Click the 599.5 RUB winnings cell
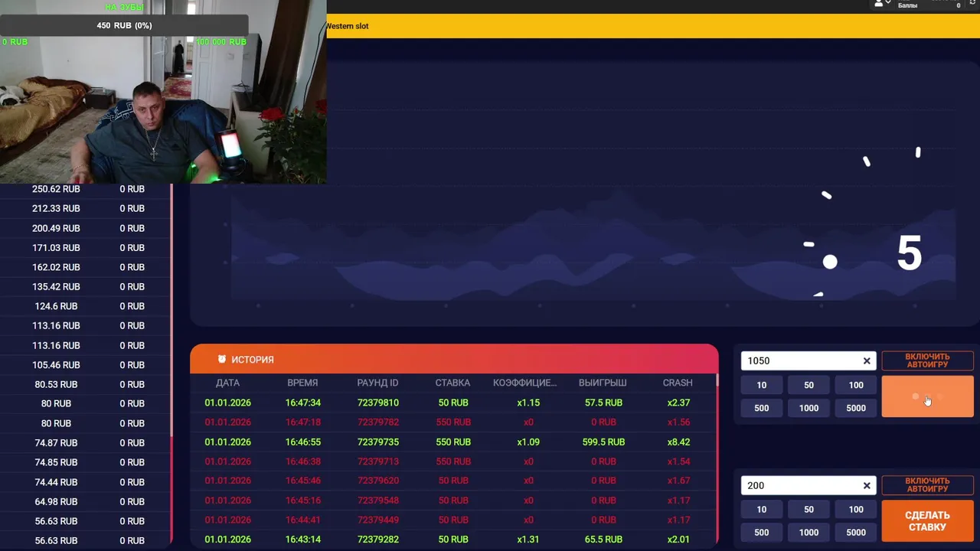980x551 pixels. tap(603, 442)
